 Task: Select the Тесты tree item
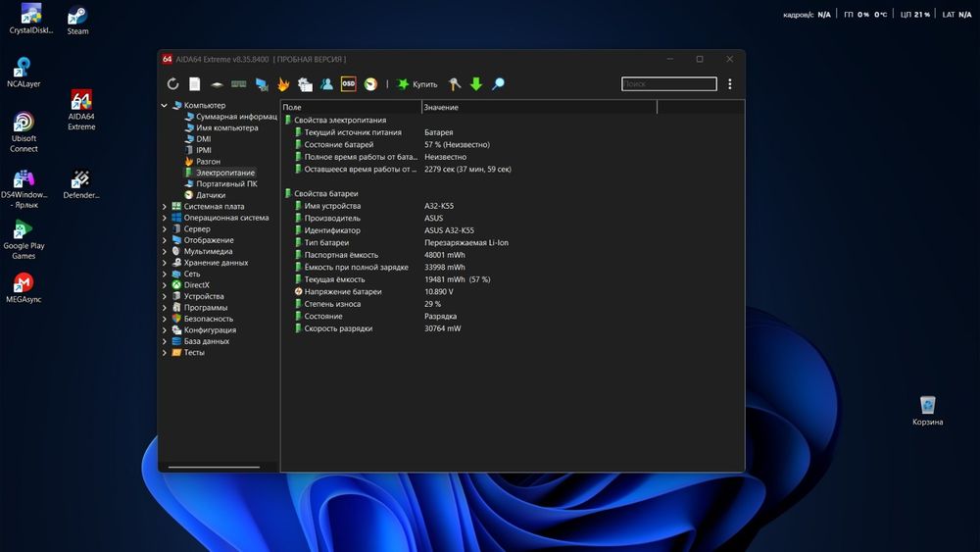click(188, 353)
